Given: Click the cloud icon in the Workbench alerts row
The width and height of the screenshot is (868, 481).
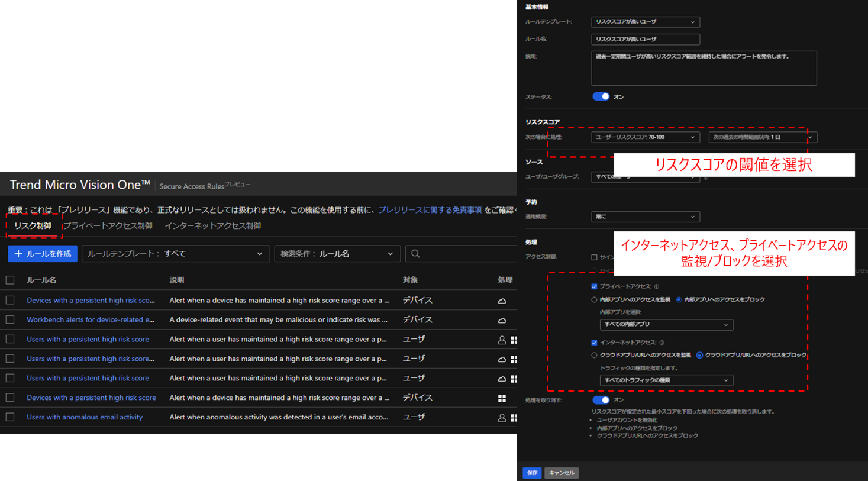Looking at the screenshot, I should point(502,320).
